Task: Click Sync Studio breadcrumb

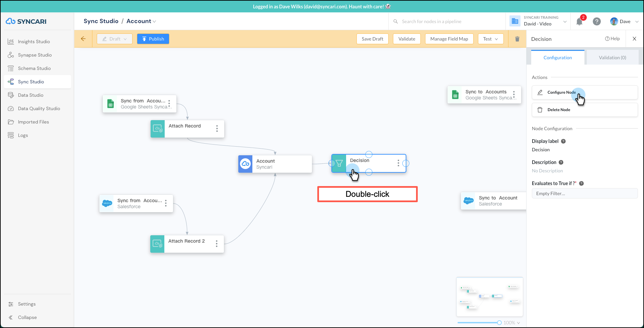Action: pyautogui.click(x=101, y=21)
